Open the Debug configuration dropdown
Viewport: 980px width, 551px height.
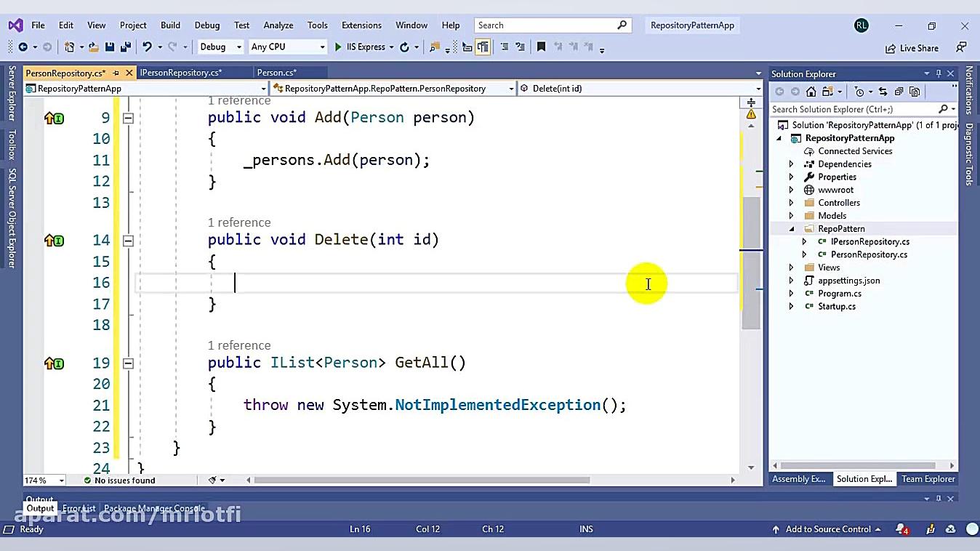click(x=220, y=47)
